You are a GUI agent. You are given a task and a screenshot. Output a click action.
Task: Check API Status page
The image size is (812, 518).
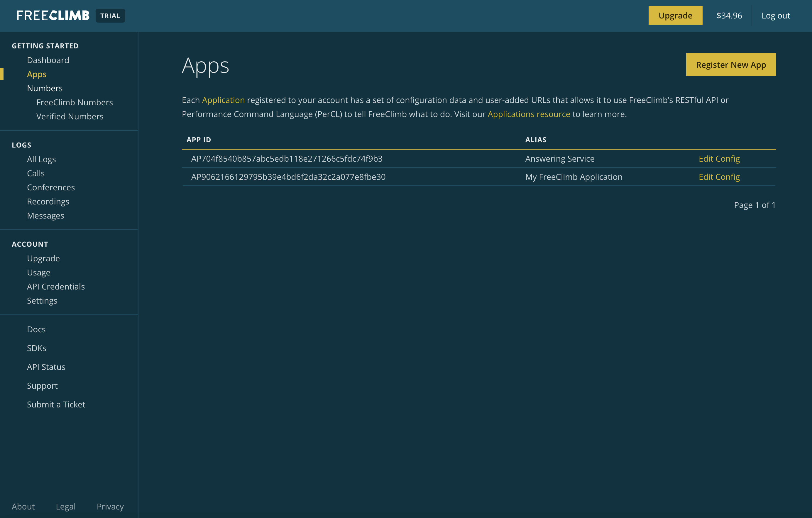46,367
